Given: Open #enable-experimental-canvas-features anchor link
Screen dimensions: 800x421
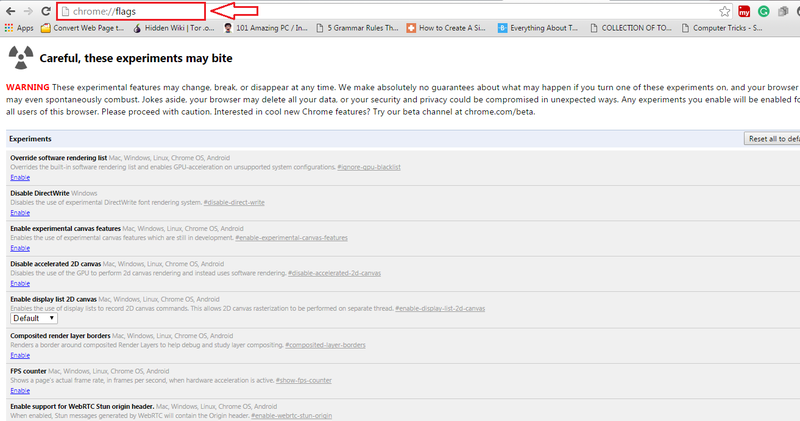Looking at the screenshot, I should point(291,238).
